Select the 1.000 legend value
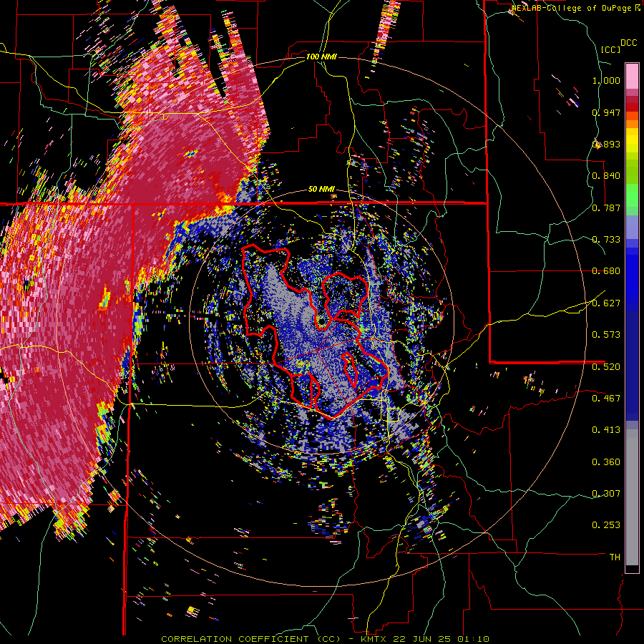This screenshot has width=644, height=644. pos(606,80)
